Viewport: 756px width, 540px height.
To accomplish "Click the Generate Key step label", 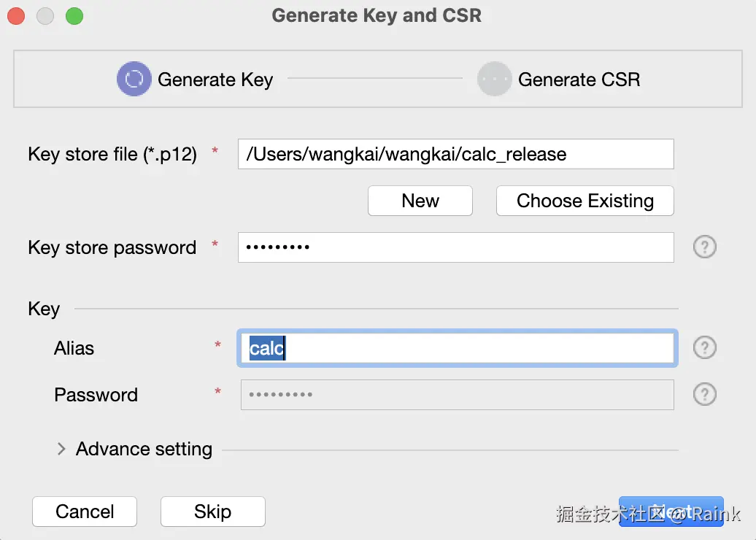I will point(215,80).
